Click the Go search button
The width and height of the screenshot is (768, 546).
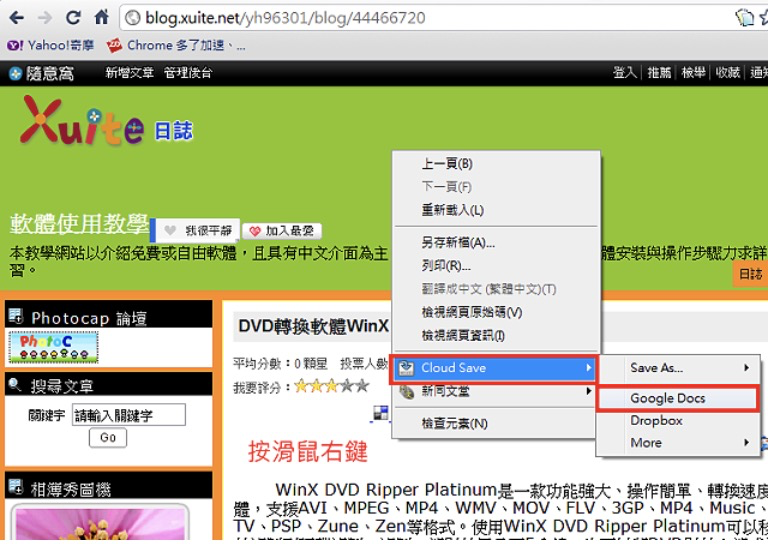[108, 437]
